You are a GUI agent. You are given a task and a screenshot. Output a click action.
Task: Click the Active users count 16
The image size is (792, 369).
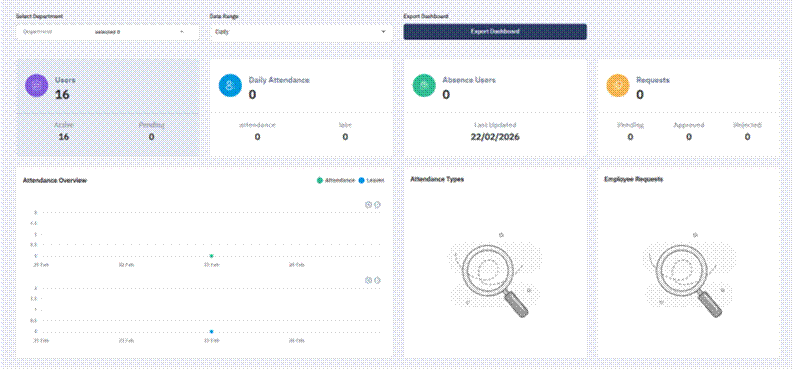point(64,137)
